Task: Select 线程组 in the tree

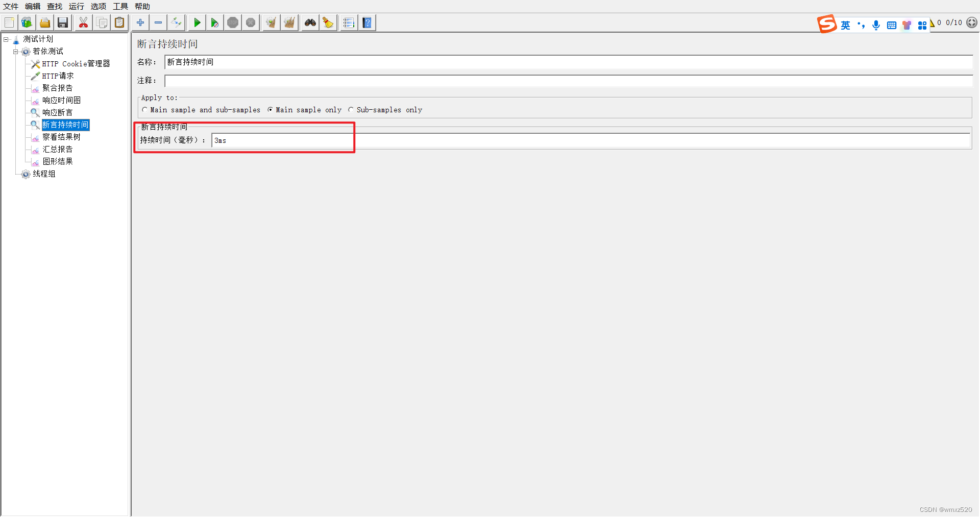Action: [x=44, y=174]
